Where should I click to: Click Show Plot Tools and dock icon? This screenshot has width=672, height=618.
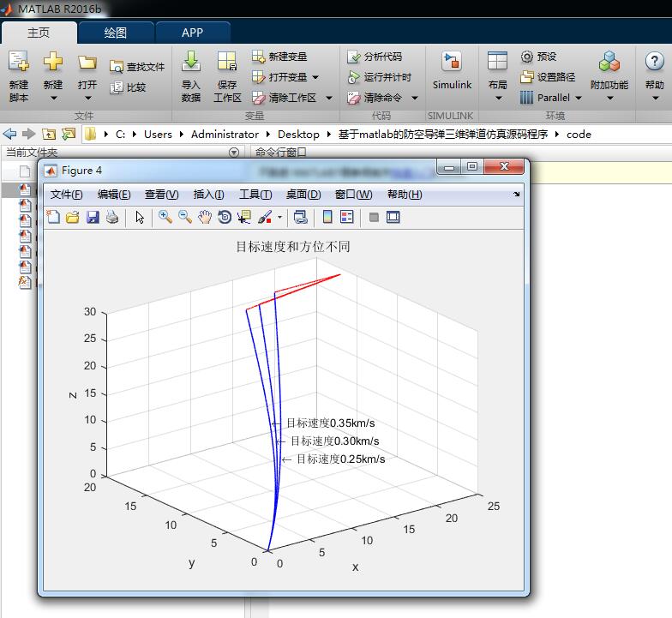point(393,218)
